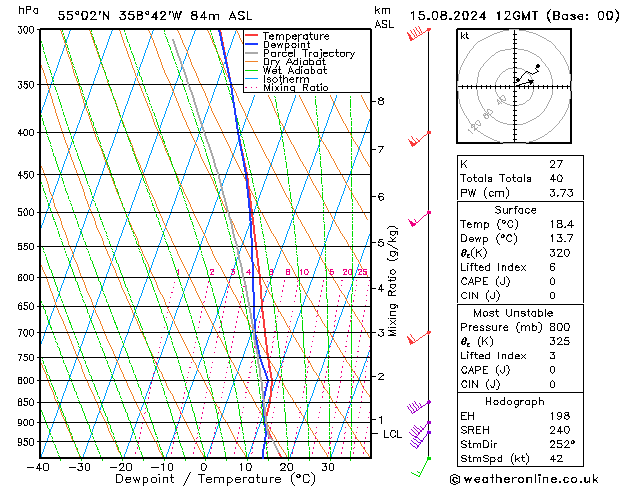Click the 300 hPa red wind barb
Viewport: 629px width, 486px height.
click(419, 34)
